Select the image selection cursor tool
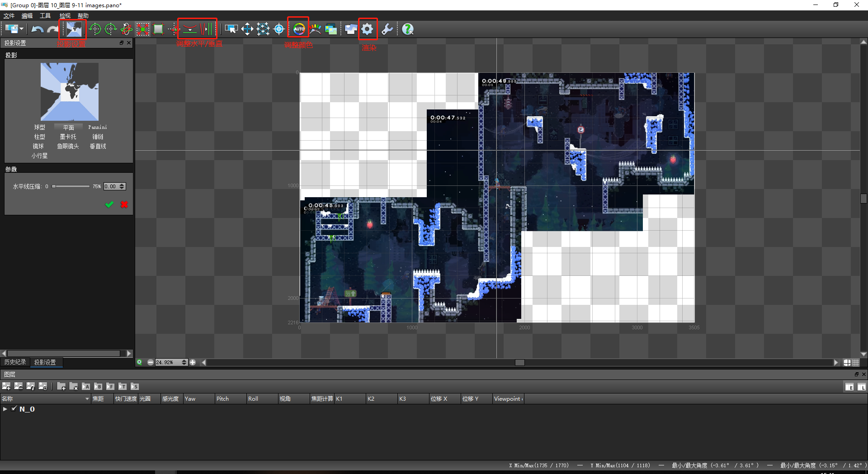The width and height of the screenshot is (868, 474). pos(231,29)
